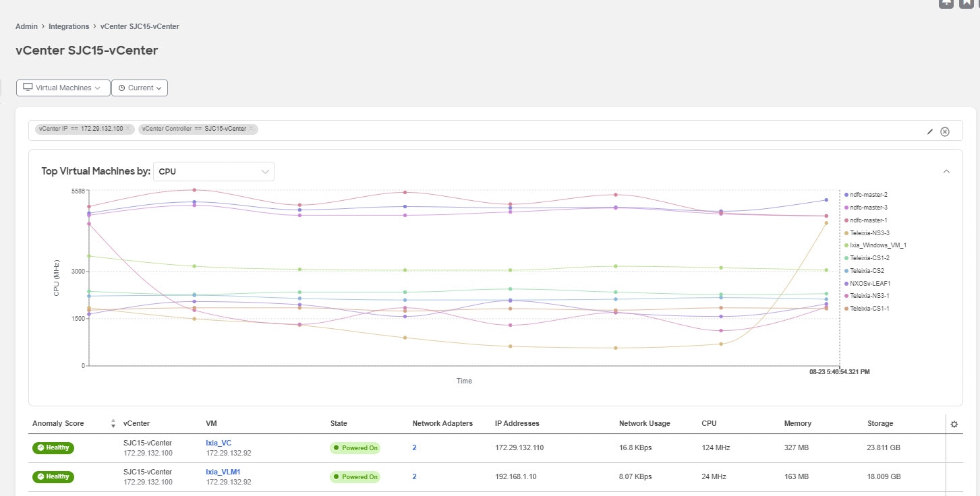This screenshot has width=980, height=496.
Task: Toggle Teleixia-NS3-3 legend series
Action: coord(867,232)
